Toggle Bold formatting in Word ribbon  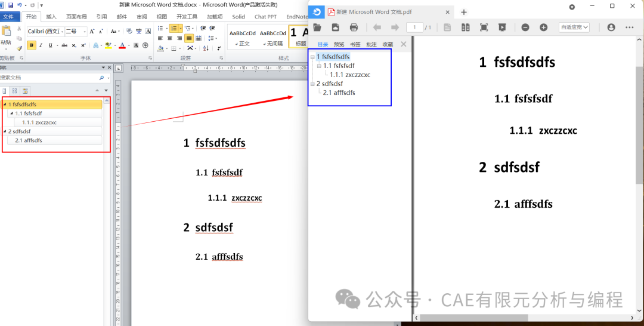(x=32, y=45)
